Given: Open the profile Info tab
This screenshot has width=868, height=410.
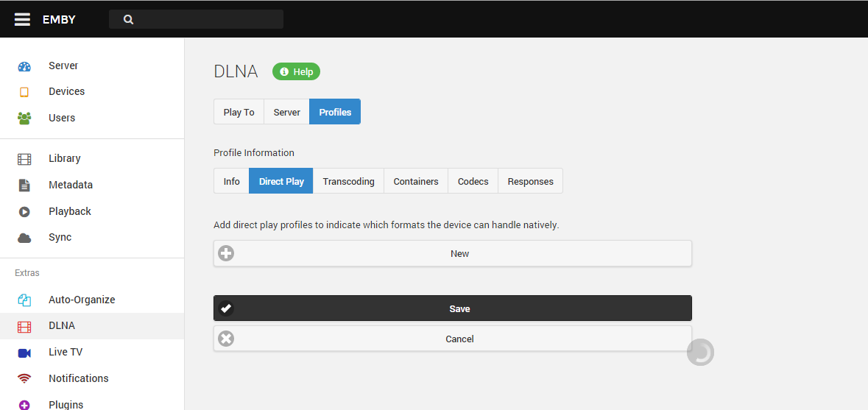Looking at the screenshot, I should pyautogui.click(x=231, y=181).
